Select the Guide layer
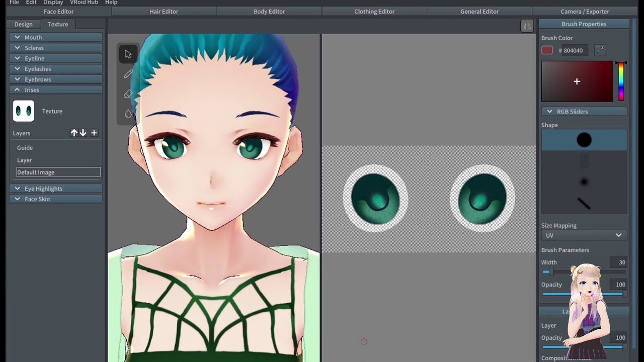The width and height of the screenshot is (644, 362). tap(25, 148)
